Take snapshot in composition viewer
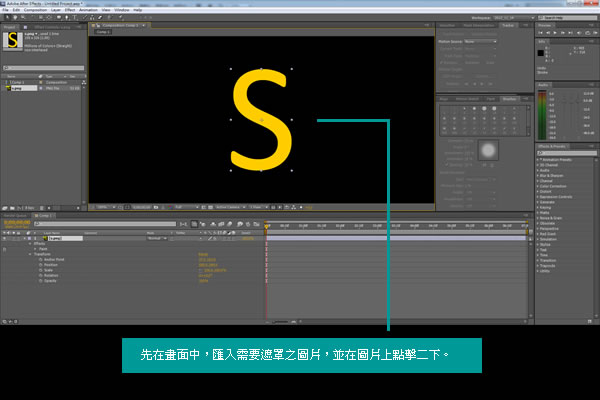 [156, 207]
